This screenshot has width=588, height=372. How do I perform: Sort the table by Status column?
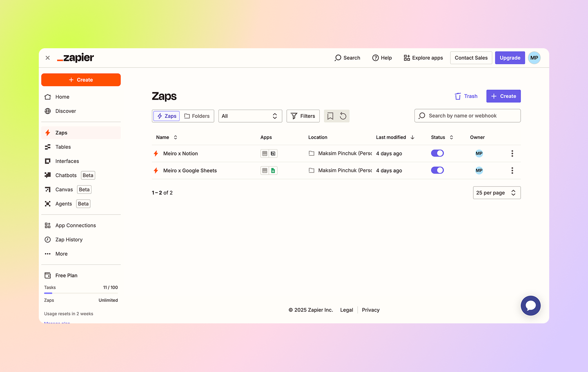tap(442, 137)
